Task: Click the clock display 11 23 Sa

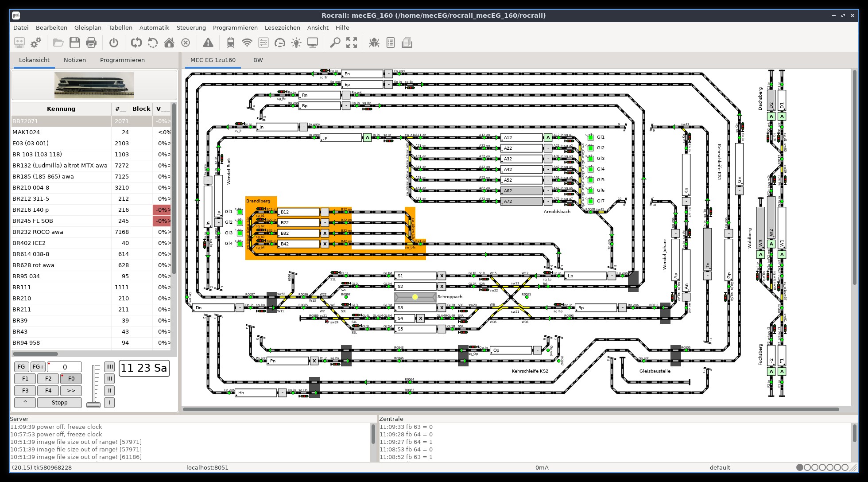Action: (x=144, y=368)
